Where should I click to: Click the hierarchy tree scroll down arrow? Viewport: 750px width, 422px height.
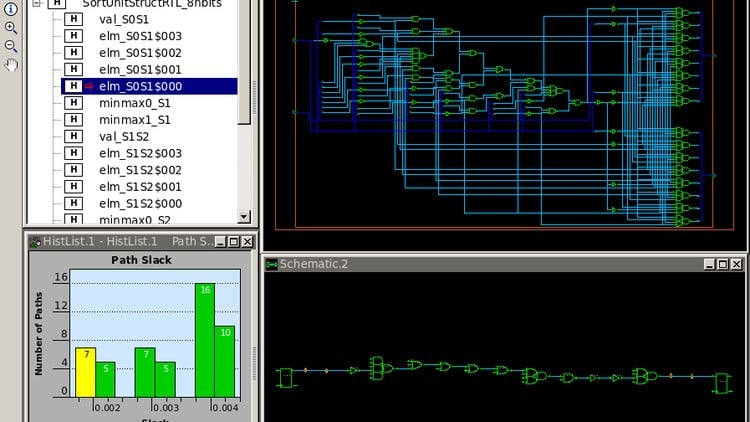pyautogui.click(x=244, y=216)
